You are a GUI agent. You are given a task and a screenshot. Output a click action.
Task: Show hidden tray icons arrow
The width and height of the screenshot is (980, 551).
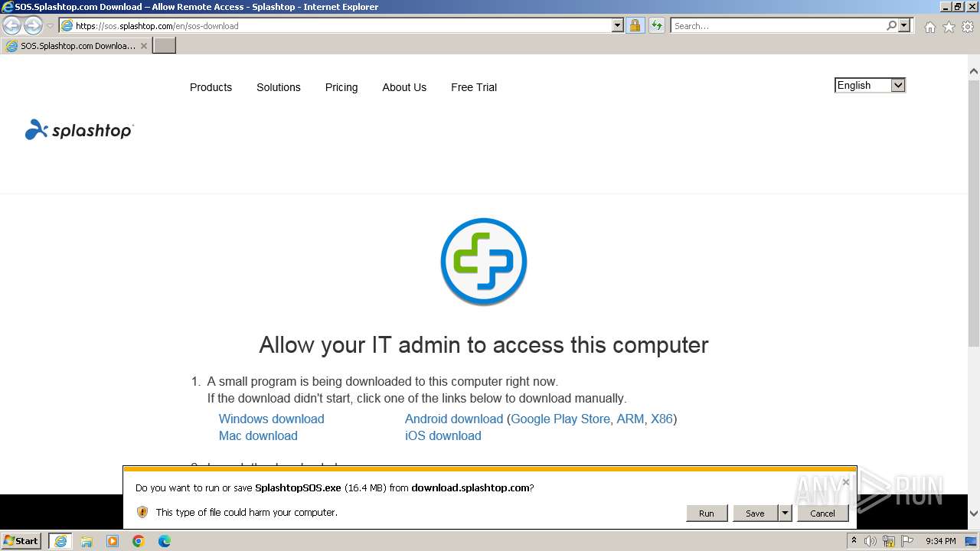coord(854,540)
